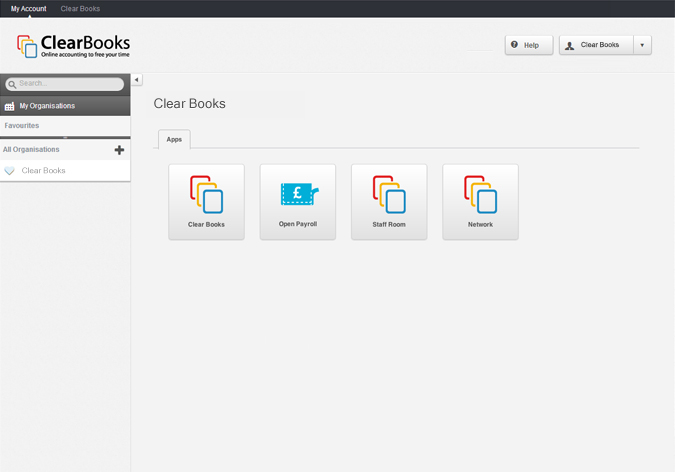Focus the sidebar Search field
Screen dimensions: 675x472
point(68,84)
